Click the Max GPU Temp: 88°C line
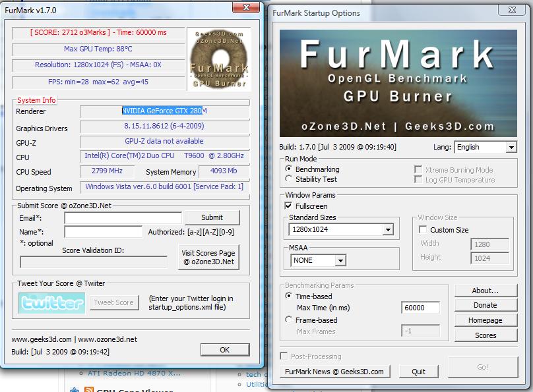This screenshot has height=392, width=533. point(98,49)
